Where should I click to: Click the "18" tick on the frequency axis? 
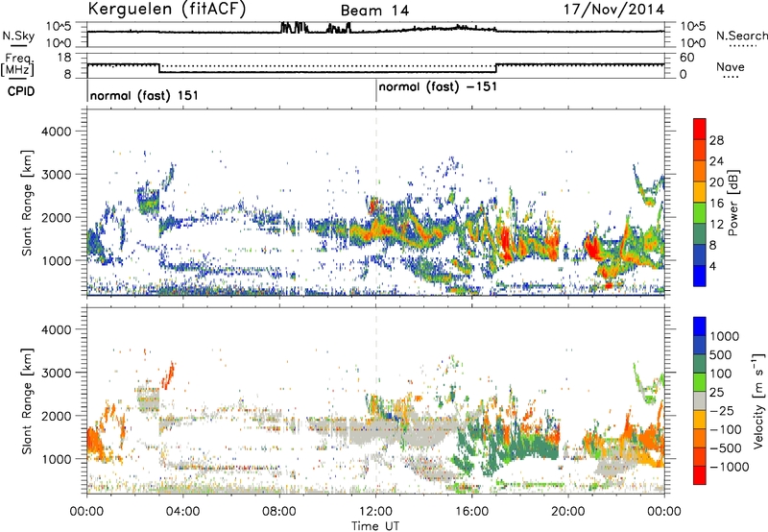pos(64,58)
